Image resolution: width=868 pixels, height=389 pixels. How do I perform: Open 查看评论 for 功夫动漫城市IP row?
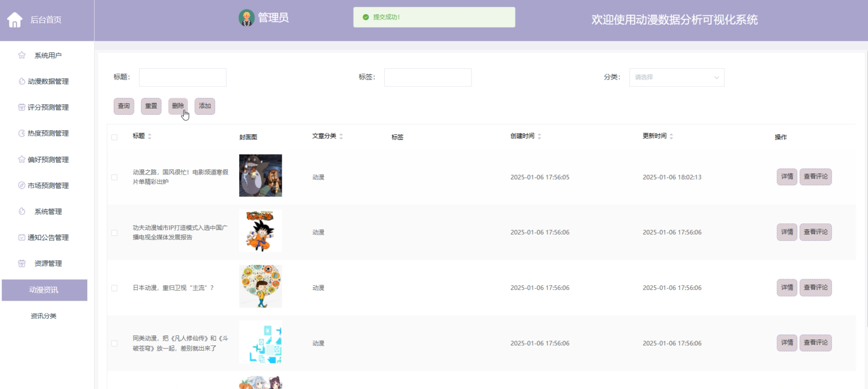[816, 232]
